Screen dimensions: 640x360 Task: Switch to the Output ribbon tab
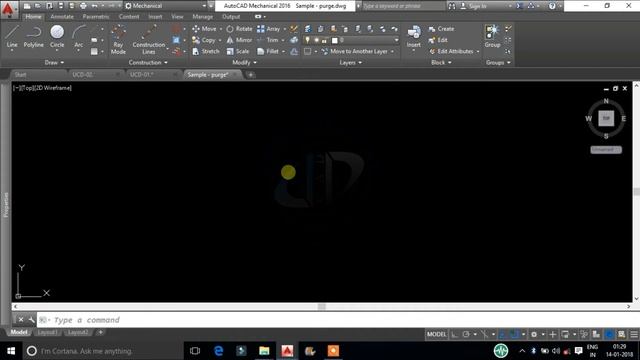pyautogui.click(x=231, y=17)
